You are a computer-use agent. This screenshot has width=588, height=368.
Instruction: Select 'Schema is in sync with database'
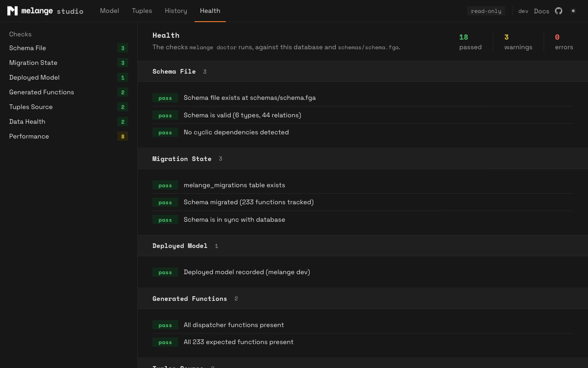click(x=363, y=219)
